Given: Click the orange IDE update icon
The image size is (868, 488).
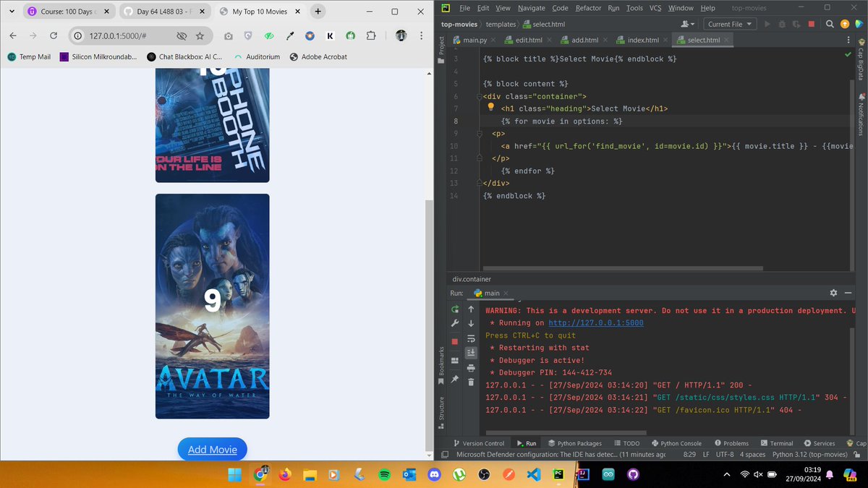Looking at the screenshot, I should 844,24.
